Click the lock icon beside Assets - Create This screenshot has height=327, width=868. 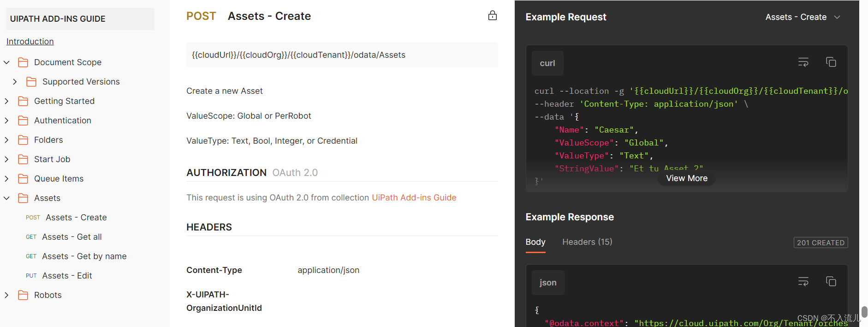[493, 16]
